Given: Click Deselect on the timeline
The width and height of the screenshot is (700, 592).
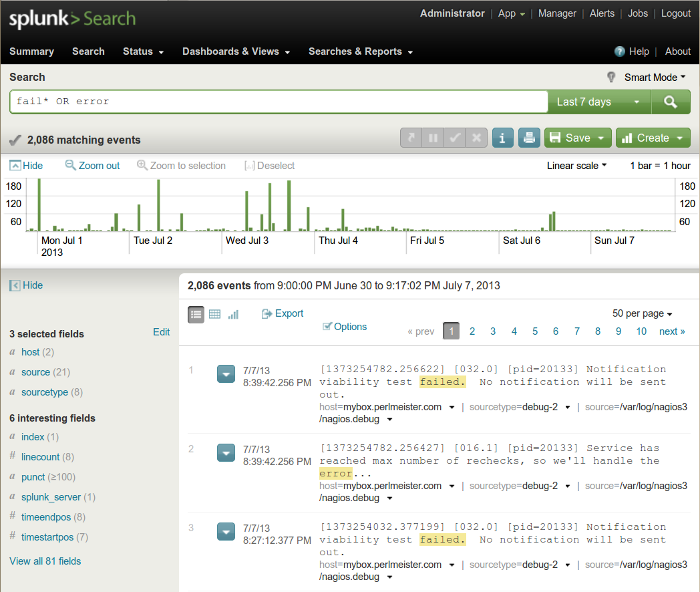Looking at the screenshot, I should pyautogui.click(x=270, y=166).
